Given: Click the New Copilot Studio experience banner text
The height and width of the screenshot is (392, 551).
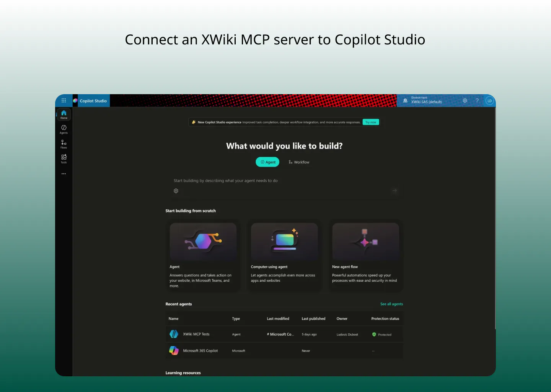Looking at the screenshot, I should tap(219, 122).
